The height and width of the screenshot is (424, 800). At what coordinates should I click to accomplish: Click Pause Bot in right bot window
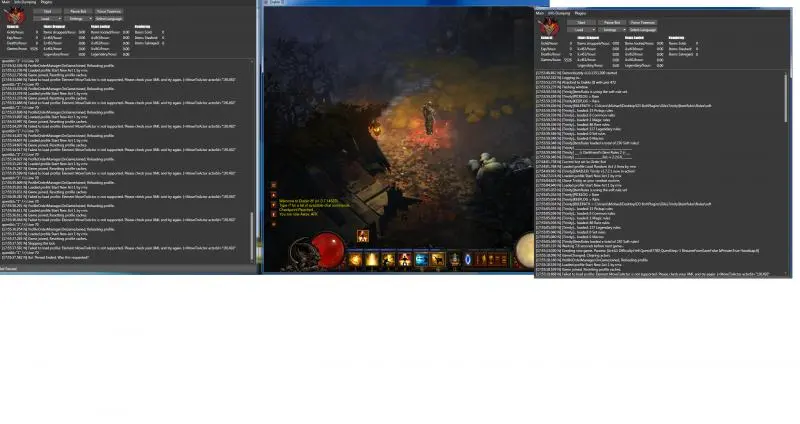pos(612,22)
